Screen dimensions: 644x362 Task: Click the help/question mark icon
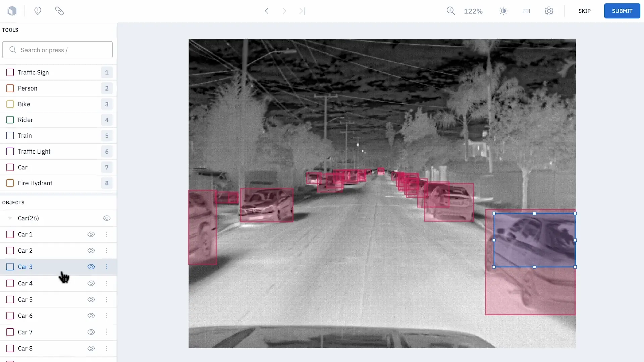pos(38,11)
